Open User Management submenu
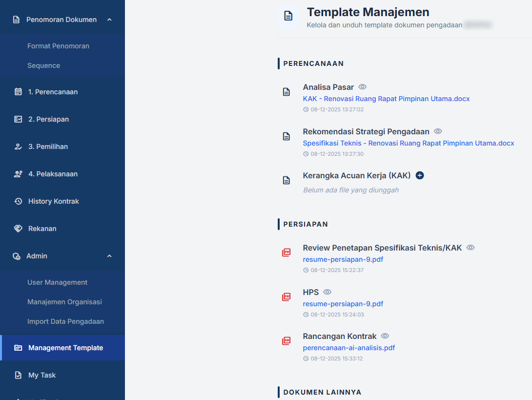 coord(57,282)
